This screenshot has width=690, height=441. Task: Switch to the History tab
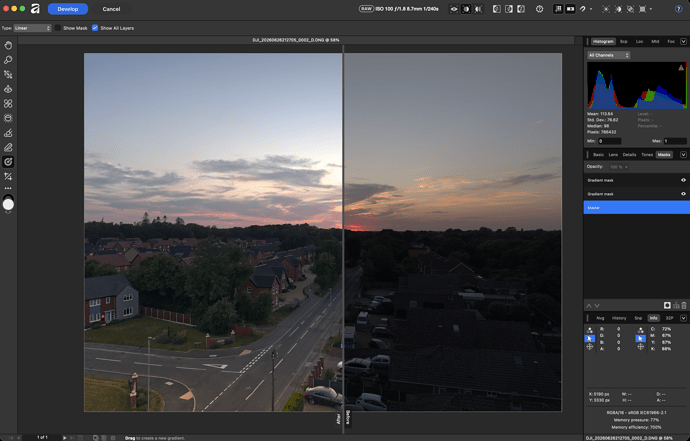click(x=619, y=318)
